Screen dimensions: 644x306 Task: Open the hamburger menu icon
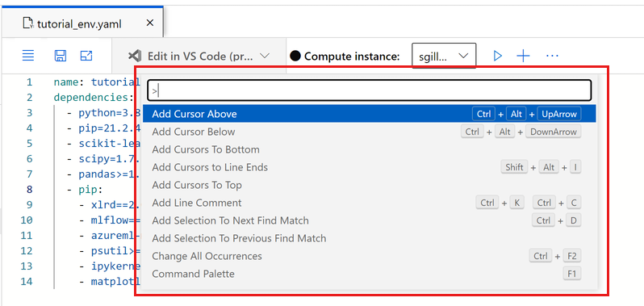coord(28,56)
